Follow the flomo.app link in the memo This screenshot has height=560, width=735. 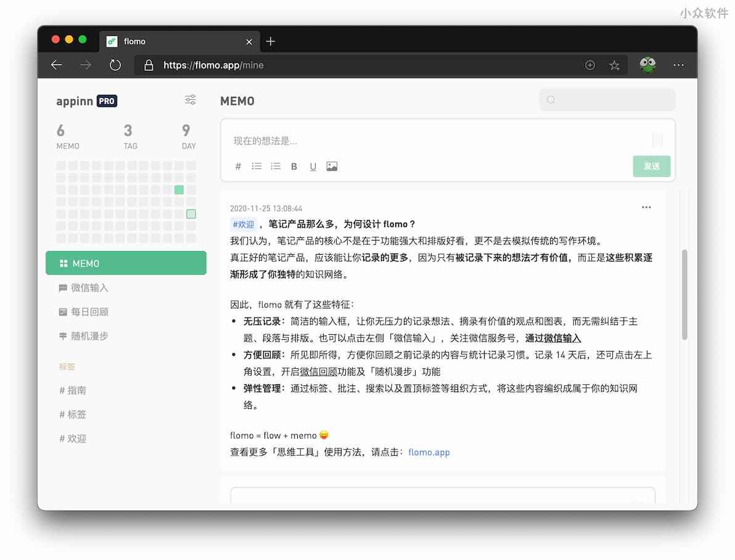pyautogui.click(x=429, y=452)
